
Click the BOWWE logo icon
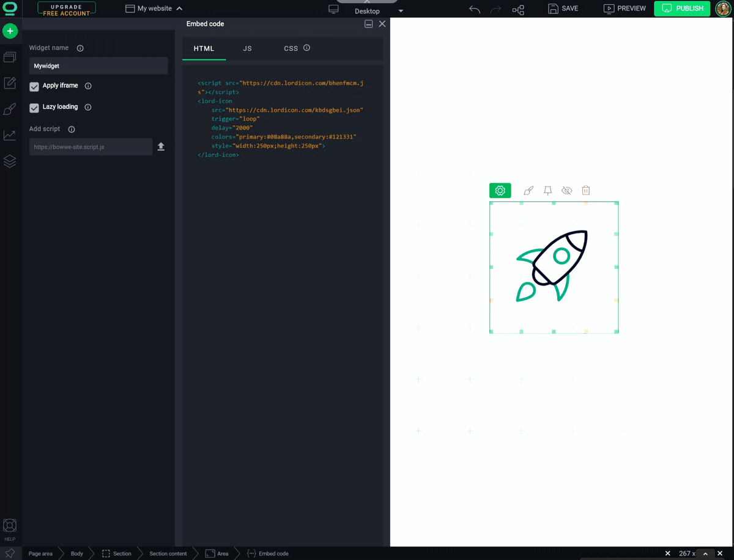pyautogui.click(x=10, y=9)
